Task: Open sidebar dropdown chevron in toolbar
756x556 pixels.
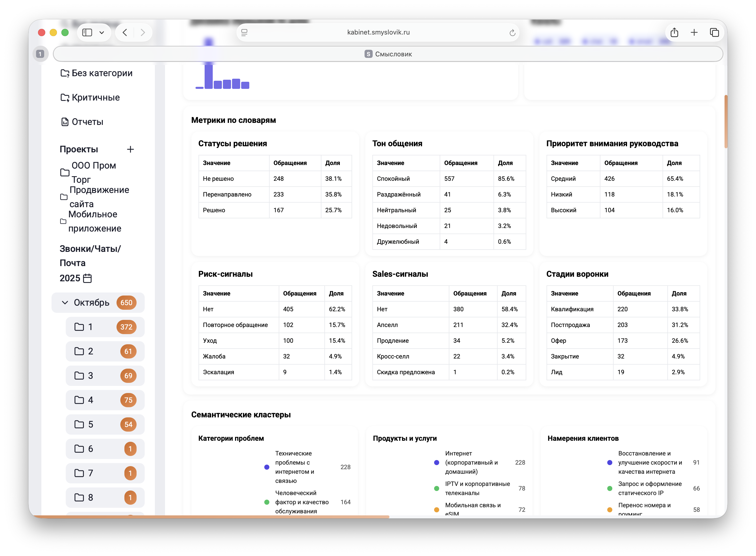Action: [x=102, y=33]
